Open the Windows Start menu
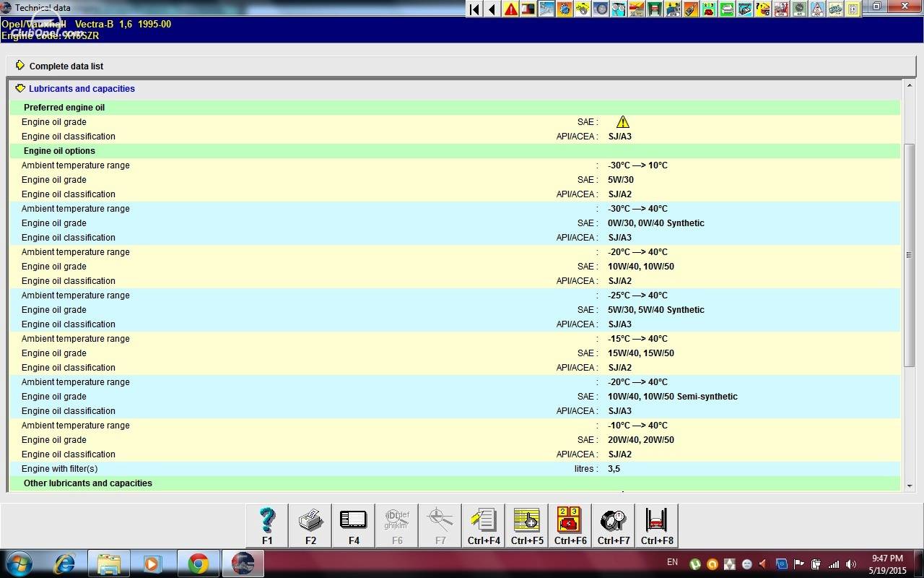Viewport: 924px width, 578px height. pyautogui.click(x=18, y=564)
